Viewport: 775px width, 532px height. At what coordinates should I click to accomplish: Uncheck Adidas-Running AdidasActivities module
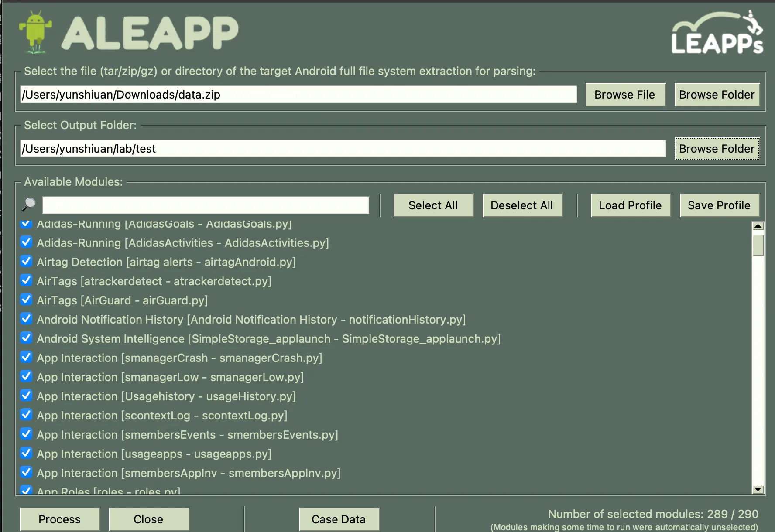26,242
